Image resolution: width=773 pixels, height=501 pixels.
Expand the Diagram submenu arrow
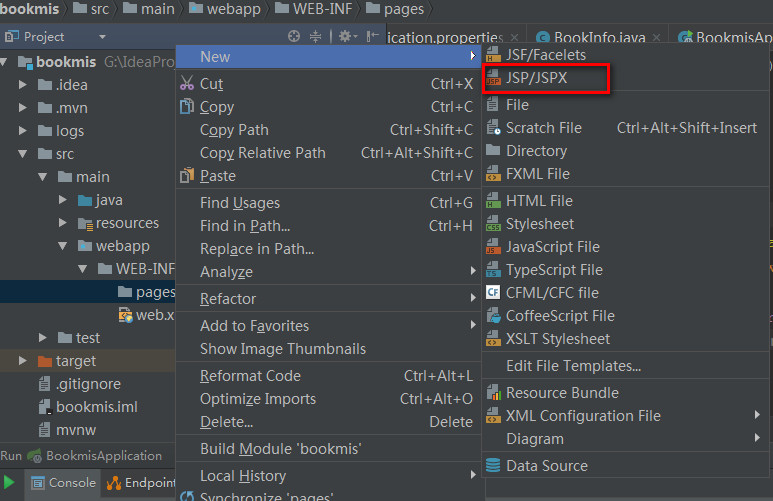click(x=757, y=438)
